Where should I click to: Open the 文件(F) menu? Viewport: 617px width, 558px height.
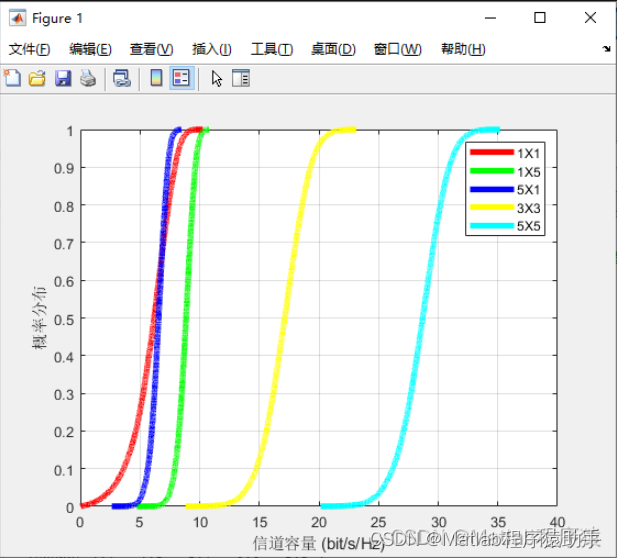pyautogui.click(x=30, y=50)
